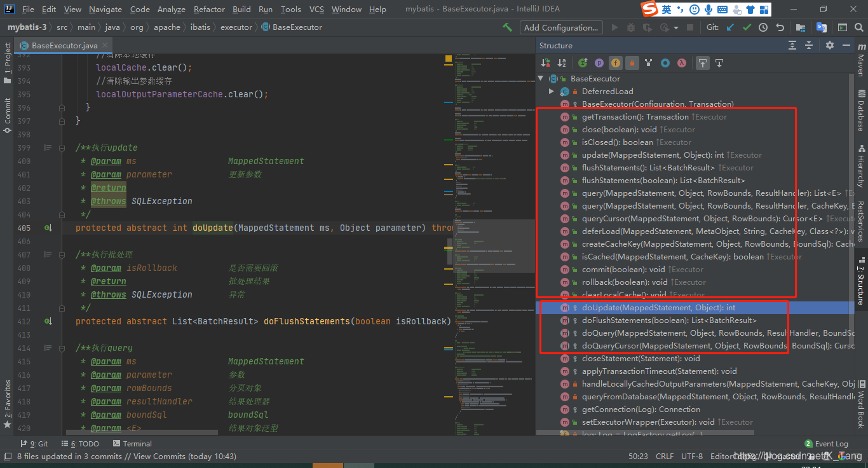
Task: Click the Debug bug icon
Action: 631,27
